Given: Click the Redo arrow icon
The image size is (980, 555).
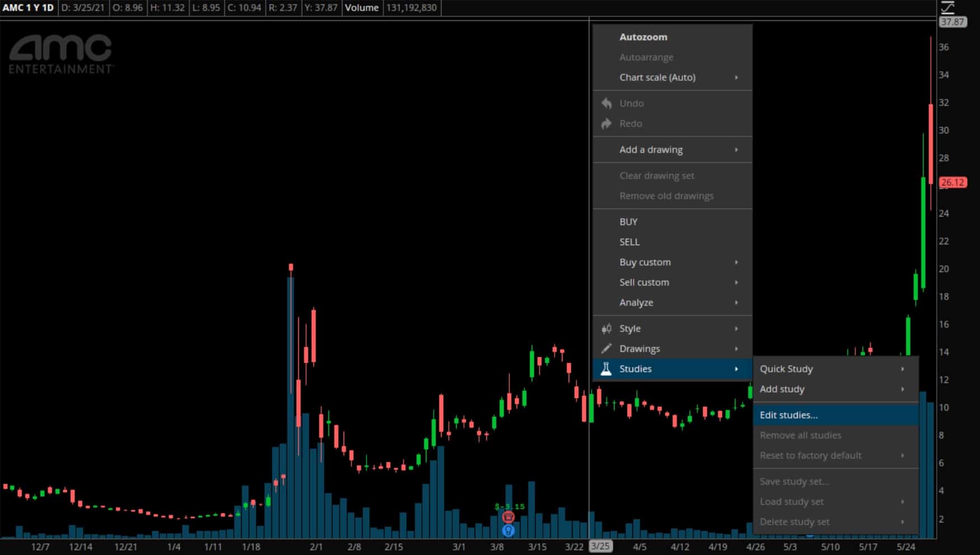Looking at the screenshot, I should point(606,123).
